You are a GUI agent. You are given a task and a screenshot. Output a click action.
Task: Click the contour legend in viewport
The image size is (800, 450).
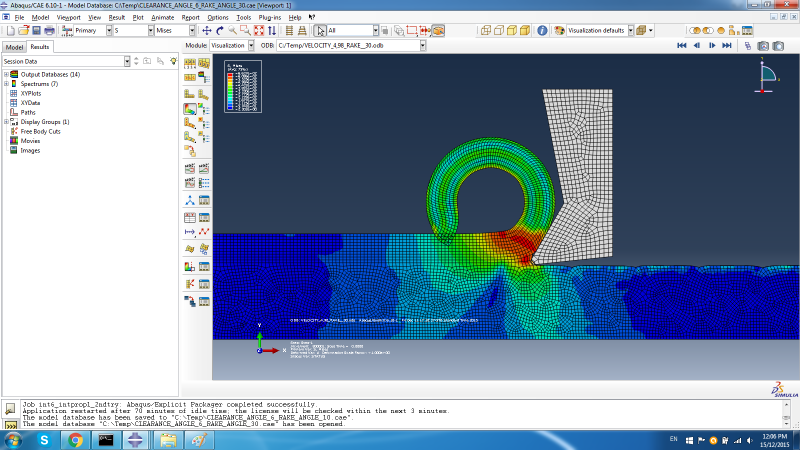point(243,86)
